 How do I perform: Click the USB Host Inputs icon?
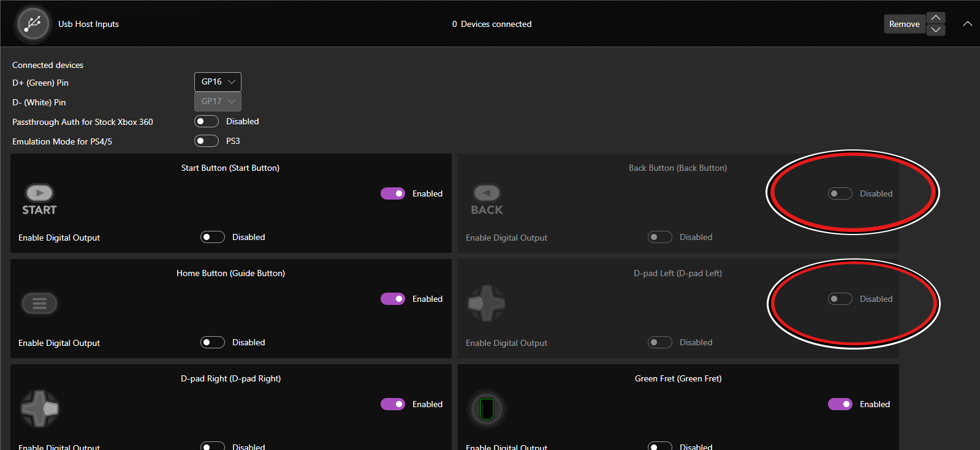coord(33,24)
